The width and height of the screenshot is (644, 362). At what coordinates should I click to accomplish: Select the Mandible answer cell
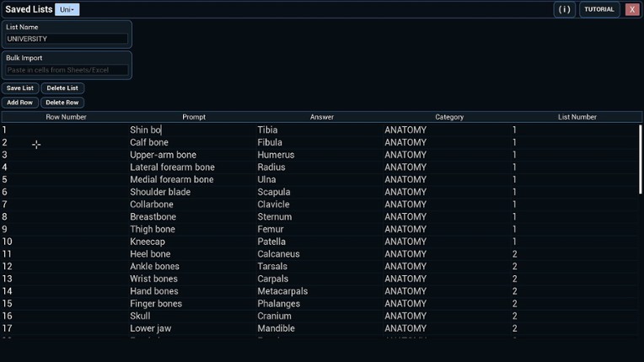[276, 328]
